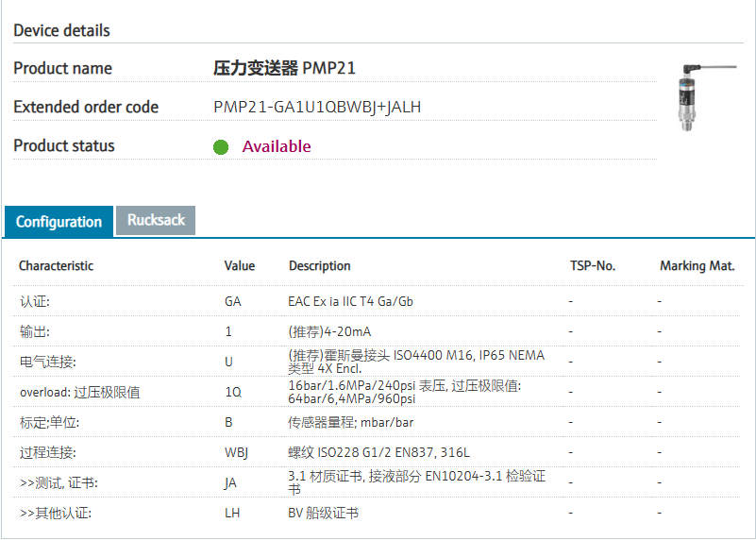Click the EAC Ex ia IIC T4 description
The height and width of the screenshot is (540, 756).
350,301
